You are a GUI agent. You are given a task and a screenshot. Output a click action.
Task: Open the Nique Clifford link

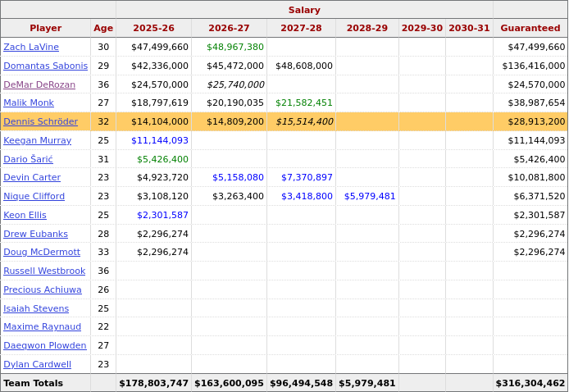click(34, 196)
